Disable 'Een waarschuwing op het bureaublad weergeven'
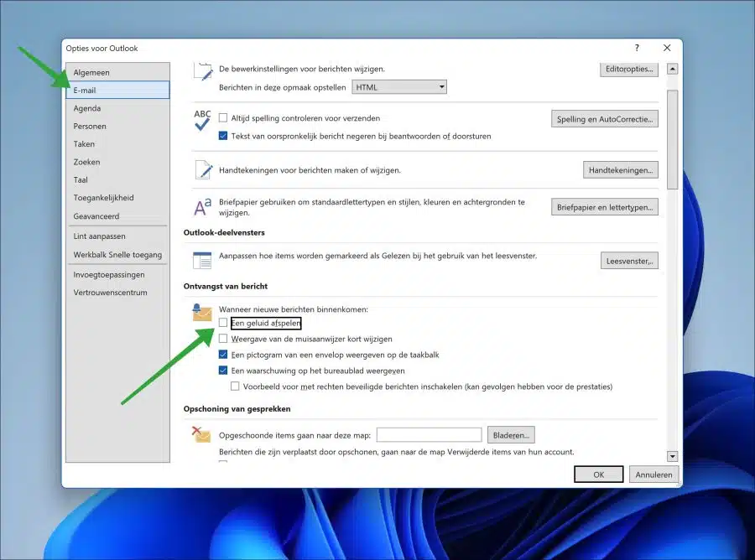Viewport: 755px width, 560px height. click(x=223, y=371)
